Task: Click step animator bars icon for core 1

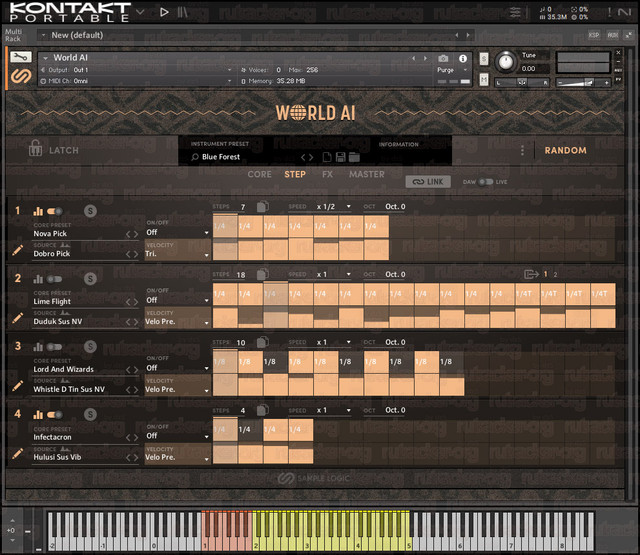Action: coord(38,211)
